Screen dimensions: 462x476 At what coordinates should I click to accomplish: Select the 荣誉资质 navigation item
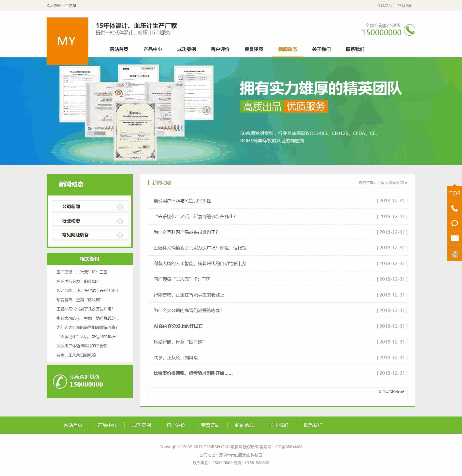(253, 49)
